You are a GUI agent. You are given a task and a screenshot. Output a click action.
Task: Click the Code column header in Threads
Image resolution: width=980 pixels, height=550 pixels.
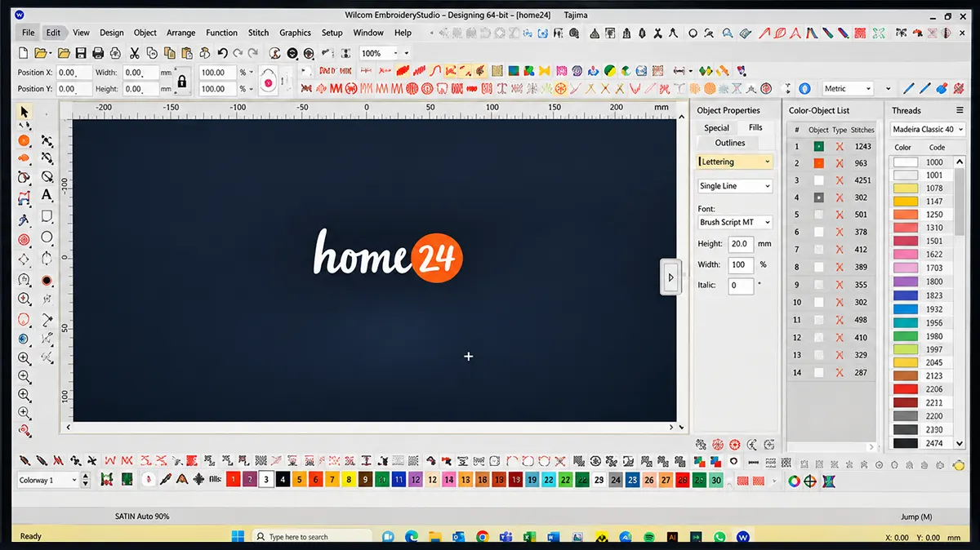[x=937, y=148]
